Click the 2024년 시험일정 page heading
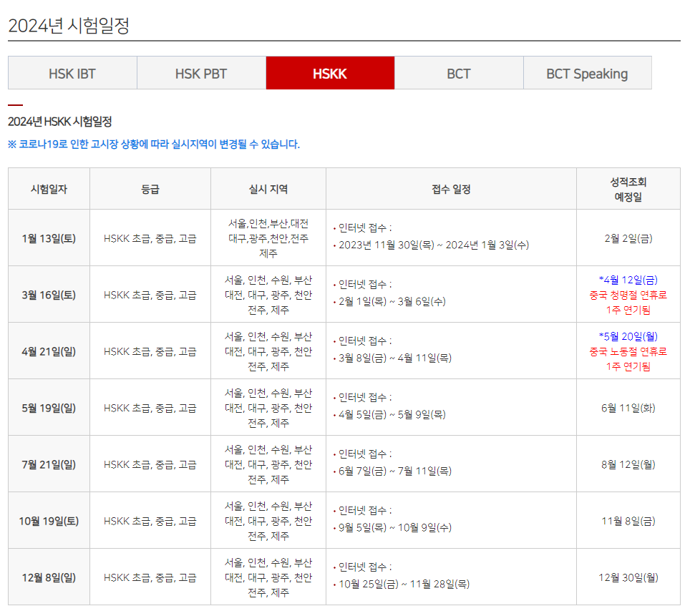The image size is (690, 616). tap(69, 26)
